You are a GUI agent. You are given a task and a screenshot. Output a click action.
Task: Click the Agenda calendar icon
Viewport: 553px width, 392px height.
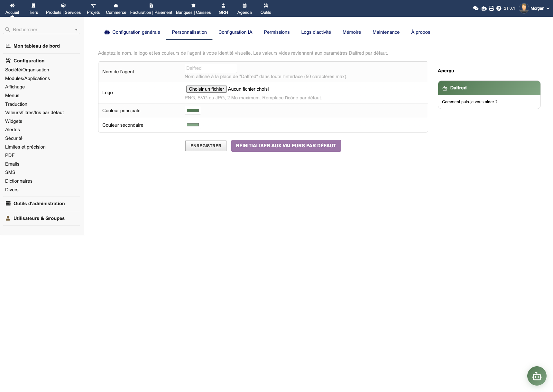(x=244, y=5)
